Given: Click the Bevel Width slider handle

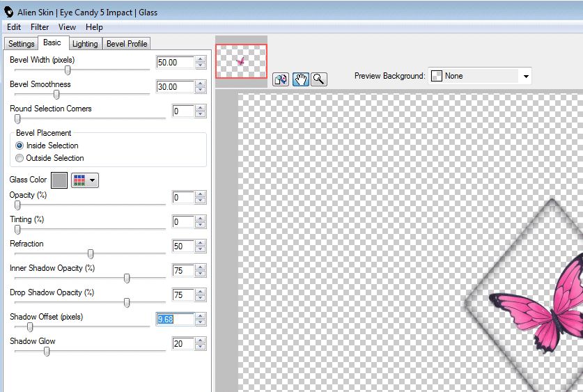Looking at the screenshot, I should click(68, 70).
